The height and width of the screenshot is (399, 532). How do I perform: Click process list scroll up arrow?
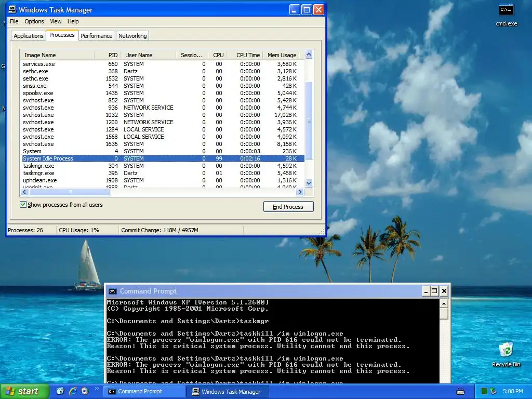[309, 54]
